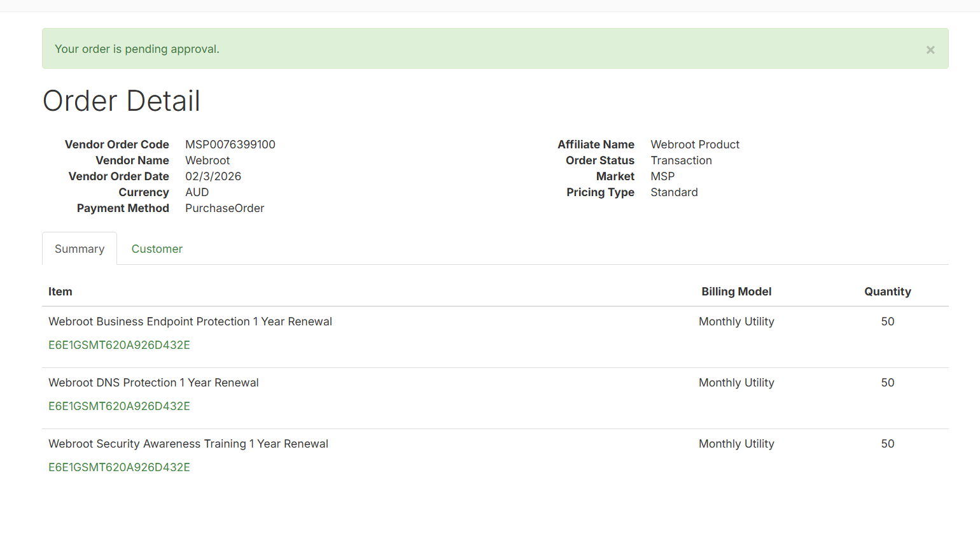Click the Vendor Order Code label
The width and height of the screenshot is (980, 552).
tap(117, 145)
